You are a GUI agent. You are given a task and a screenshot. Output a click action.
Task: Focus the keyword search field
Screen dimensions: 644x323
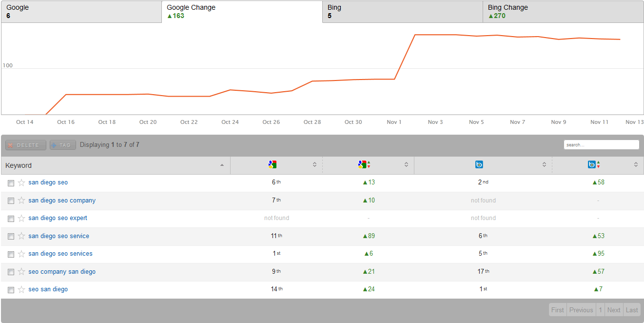coord(601,145)
